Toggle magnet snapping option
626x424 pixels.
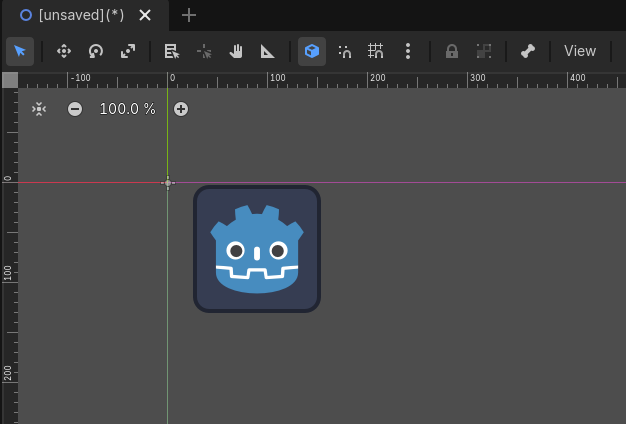point(344,52)
